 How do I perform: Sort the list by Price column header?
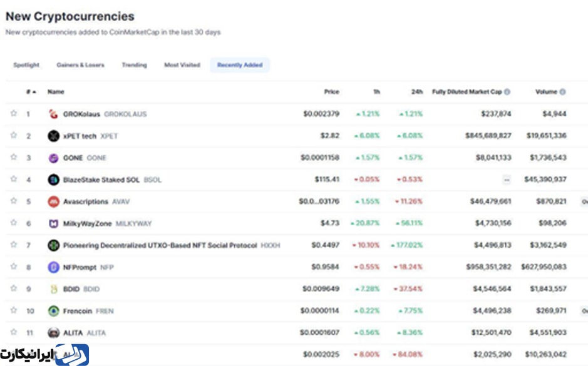click(x=331, y=92)
